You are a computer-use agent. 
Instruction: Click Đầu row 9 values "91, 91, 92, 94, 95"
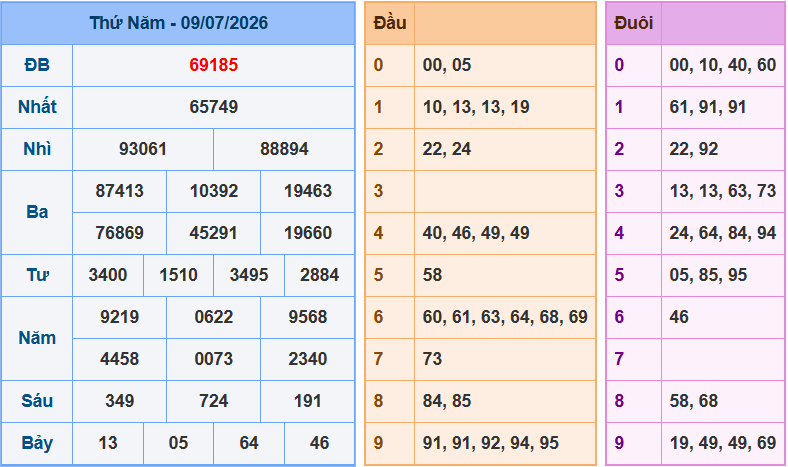pyautogui.click(x=490, y=443)
